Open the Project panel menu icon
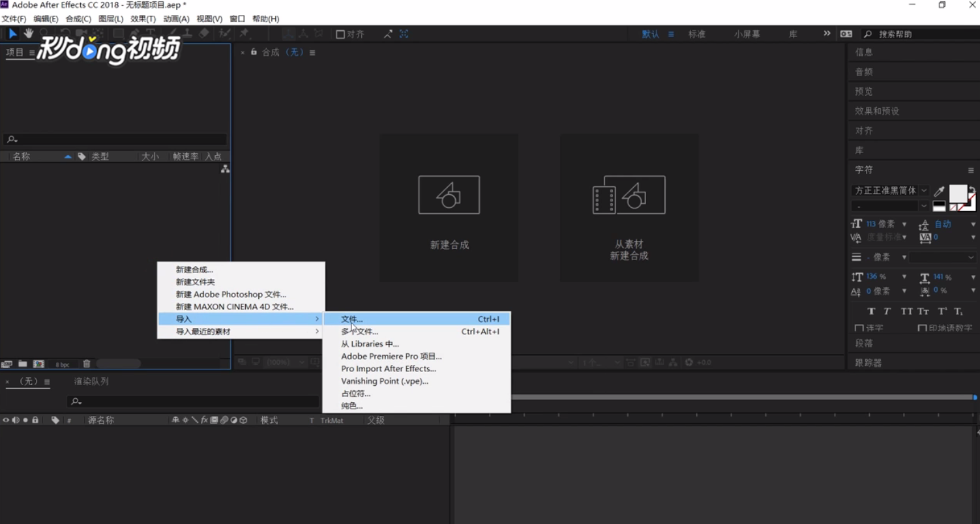The width and height of the screenshot is (980, 524). [x=31, y=53]
